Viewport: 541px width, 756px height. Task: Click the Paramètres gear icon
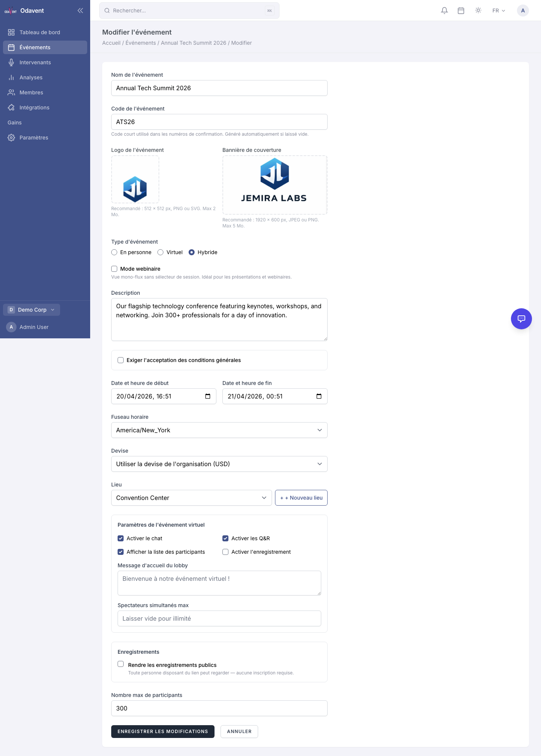[x=11, y=138]
